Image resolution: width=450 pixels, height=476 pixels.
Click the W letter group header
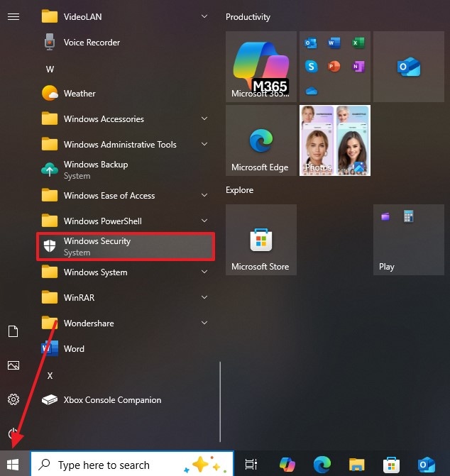coord(50,70)
